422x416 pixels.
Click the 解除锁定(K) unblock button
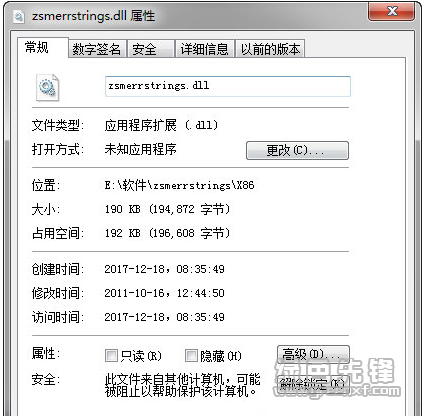point(312,385)
